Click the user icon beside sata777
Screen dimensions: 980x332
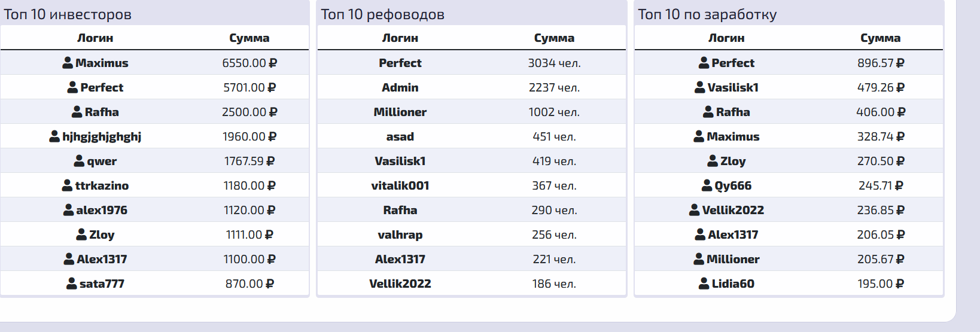click(72, 284)
